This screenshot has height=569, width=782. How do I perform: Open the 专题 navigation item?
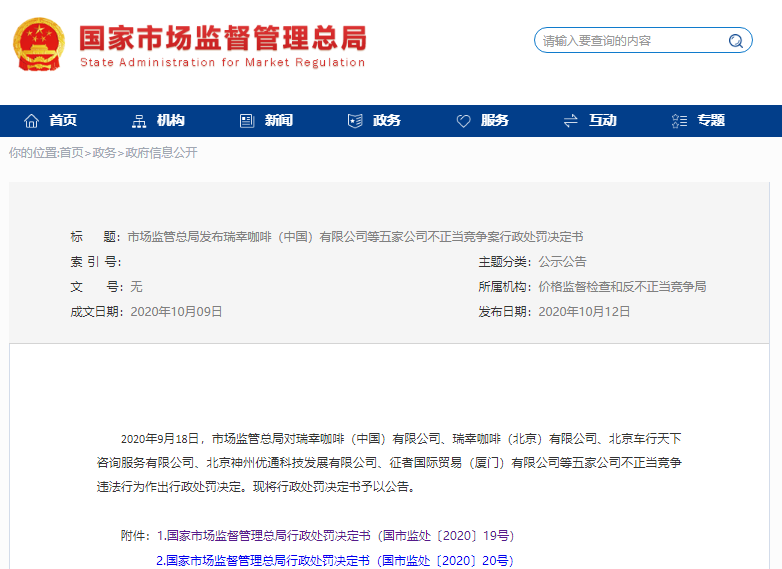pyautogui.click(x=711, y=121)
